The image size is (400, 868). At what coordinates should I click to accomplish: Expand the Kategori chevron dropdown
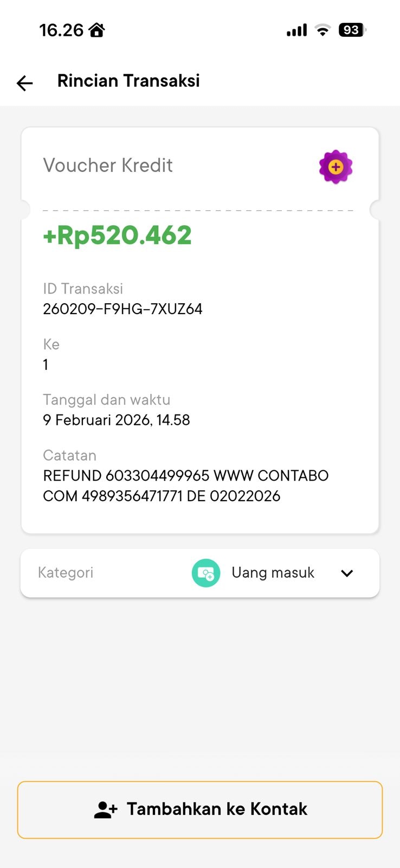(347, 573)
